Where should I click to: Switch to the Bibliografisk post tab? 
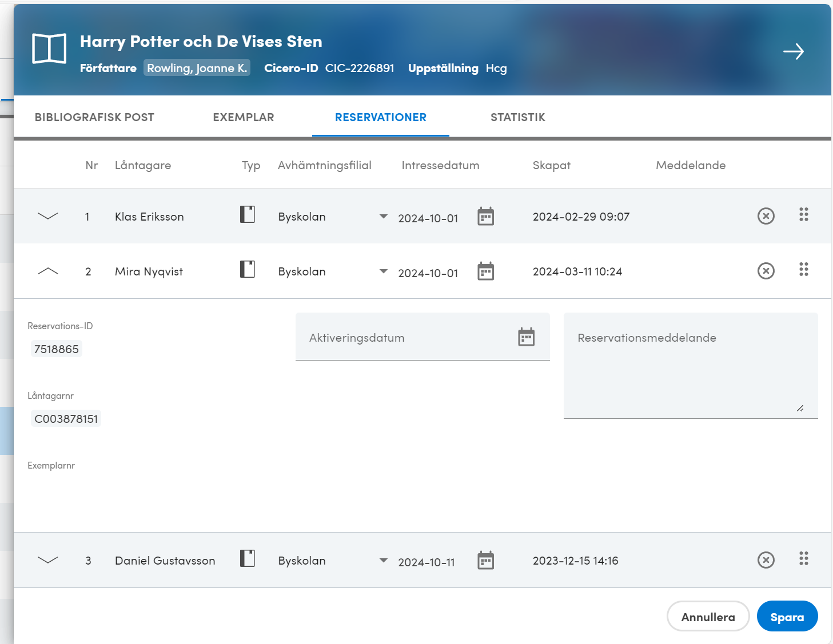pos(94,117)
